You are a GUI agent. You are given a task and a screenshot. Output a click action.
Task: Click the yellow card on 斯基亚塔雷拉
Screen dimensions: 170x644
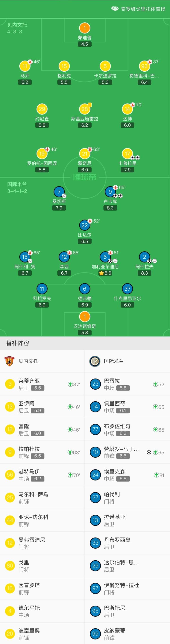pos(90,105)
